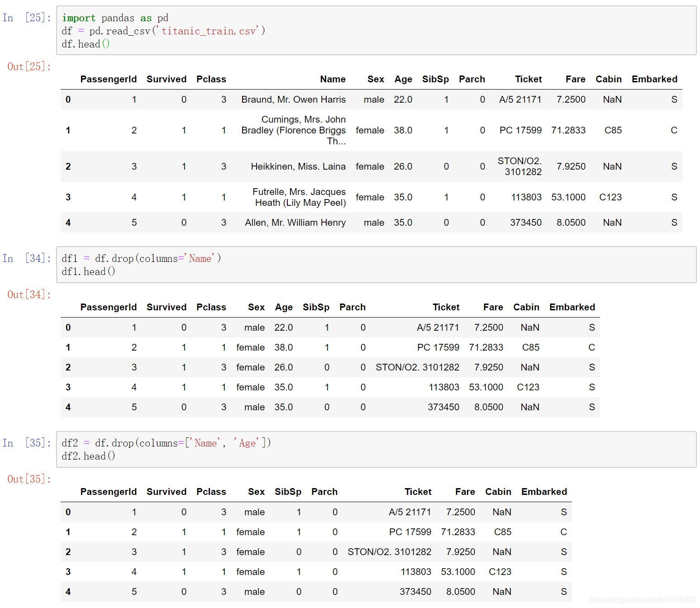Click ticket 373450 in second table
Viewport: 700px width, 608px height.
click(x=443, y=407)
